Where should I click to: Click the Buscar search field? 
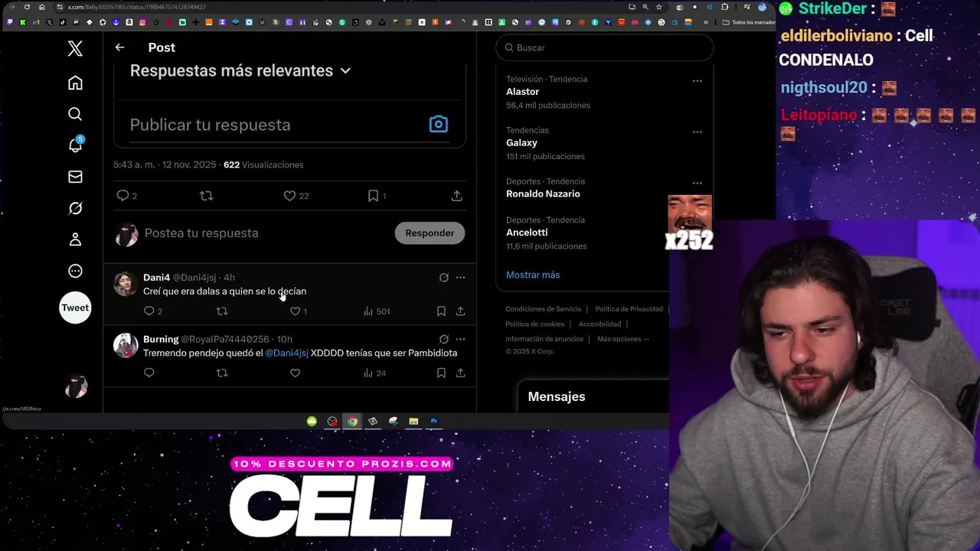(x=605, y=47)
